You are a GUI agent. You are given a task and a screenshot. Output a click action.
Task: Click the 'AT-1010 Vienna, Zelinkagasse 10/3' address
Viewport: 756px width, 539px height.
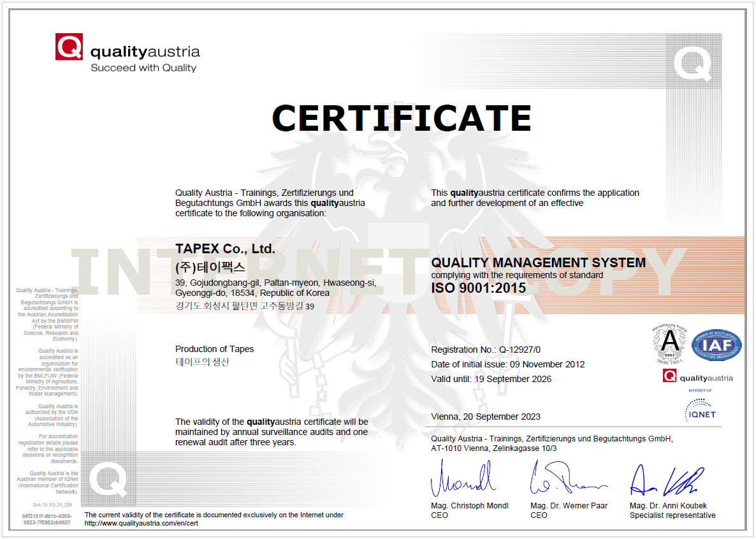[x=494, y=448]
